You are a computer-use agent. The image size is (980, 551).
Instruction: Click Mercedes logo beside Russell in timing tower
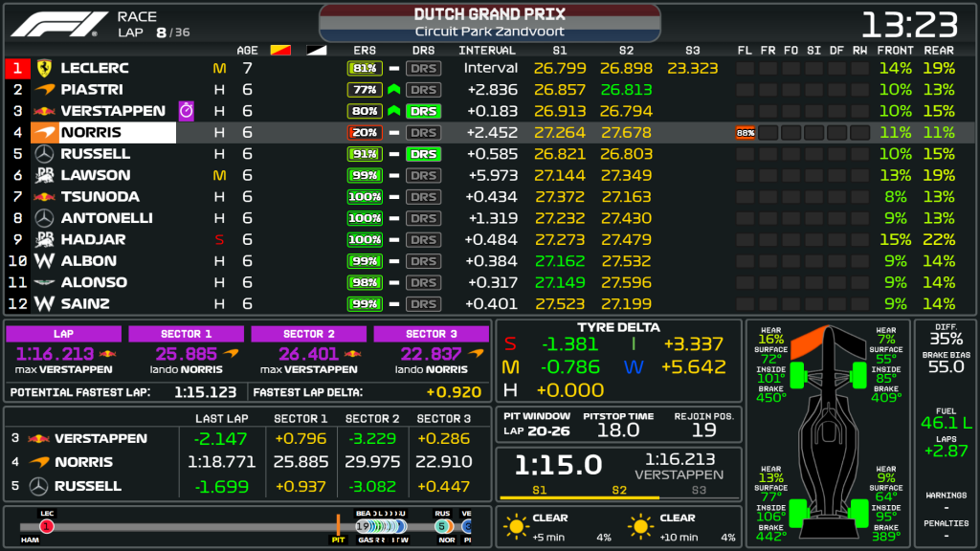coord(44,154)
